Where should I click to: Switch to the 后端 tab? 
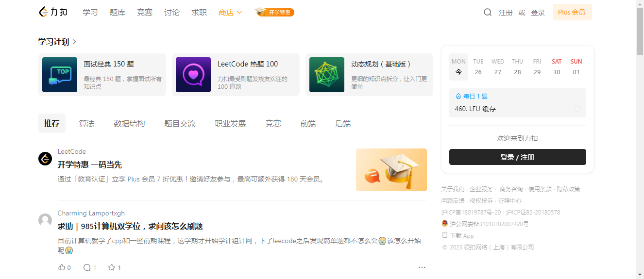[x=343, y=123]
